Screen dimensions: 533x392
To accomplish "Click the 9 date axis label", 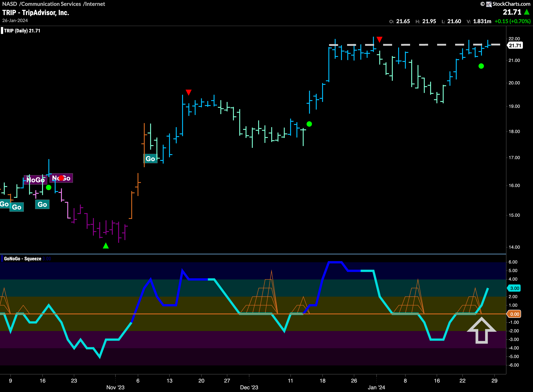I will point(10,381).
